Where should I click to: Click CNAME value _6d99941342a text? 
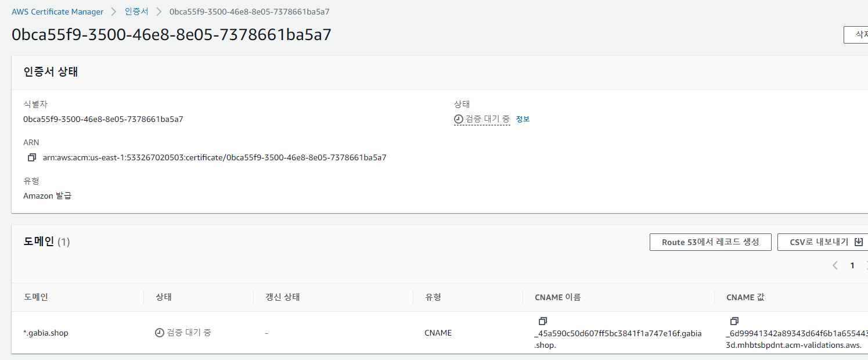[797, 339]
